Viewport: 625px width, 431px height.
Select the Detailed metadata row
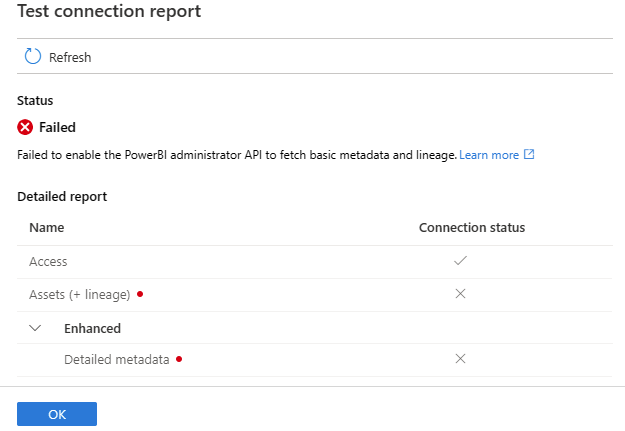(x=116, y=359)
